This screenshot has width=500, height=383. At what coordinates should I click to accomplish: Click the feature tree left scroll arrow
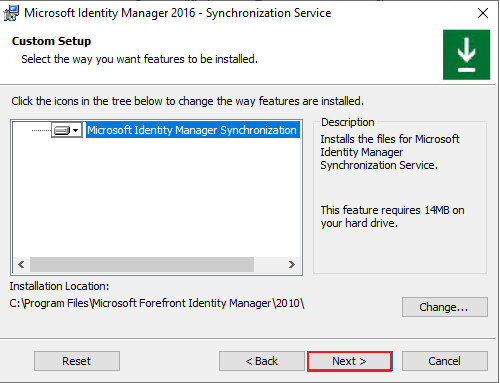[21, 265]
